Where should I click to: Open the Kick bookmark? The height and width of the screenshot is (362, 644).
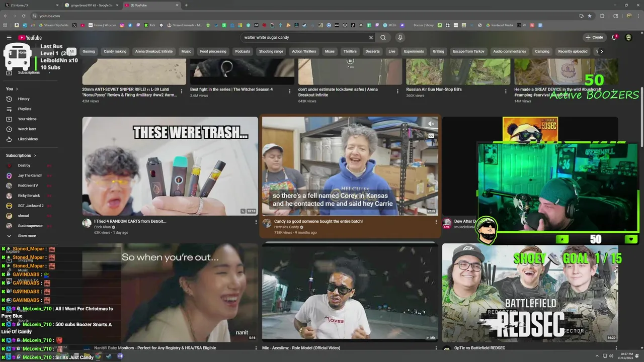(149, 25)
